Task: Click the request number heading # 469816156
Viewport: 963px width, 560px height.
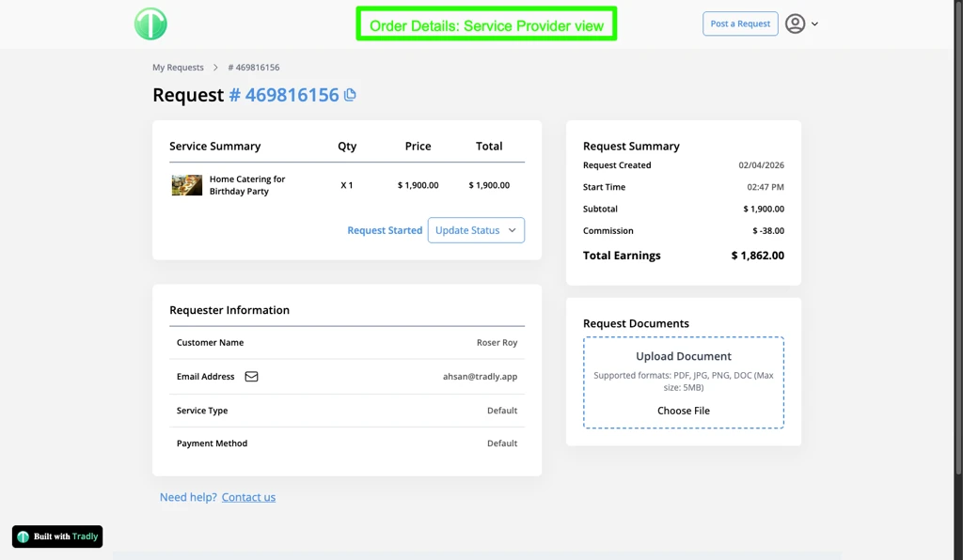Action: pyautogui.click(x=284, y=95)
